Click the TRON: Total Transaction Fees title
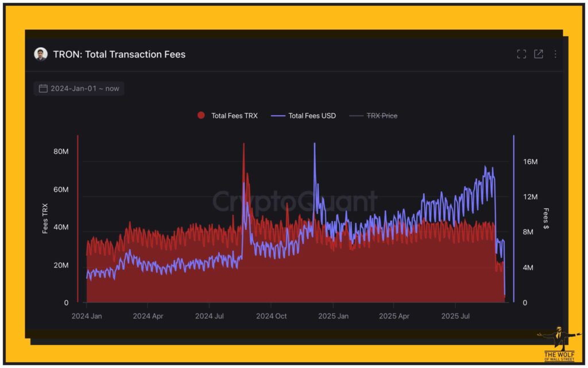The image size is (588, 368). (119, 55)
